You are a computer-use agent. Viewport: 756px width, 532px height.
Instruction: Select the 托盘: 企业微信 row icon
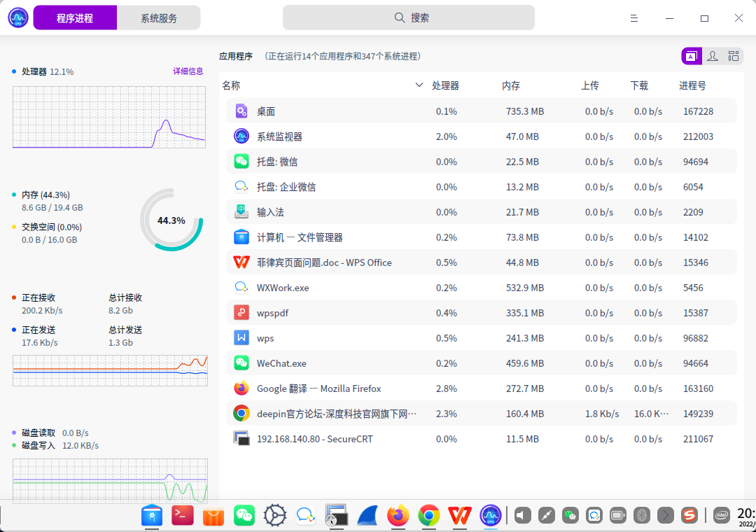pyautogui.click(x=241, y=187)
